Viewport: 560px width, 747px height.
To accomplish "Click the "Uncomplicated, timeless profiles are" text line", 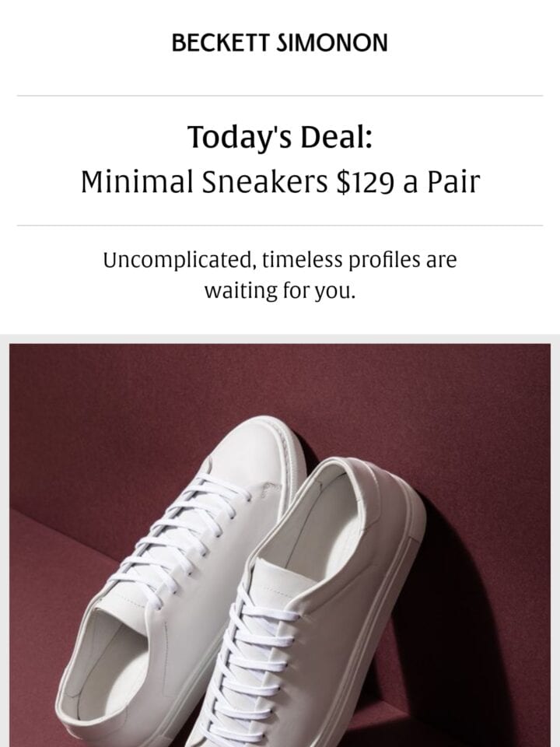I will tap(280, 260).
